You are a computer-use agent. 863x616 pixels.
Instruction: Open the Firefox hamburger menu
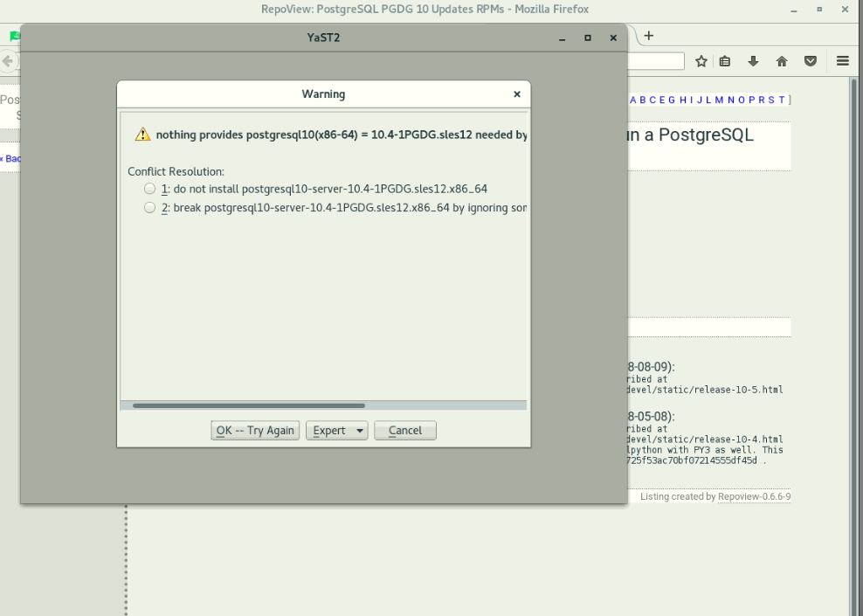pyautogui.click(x=842, y=61)
